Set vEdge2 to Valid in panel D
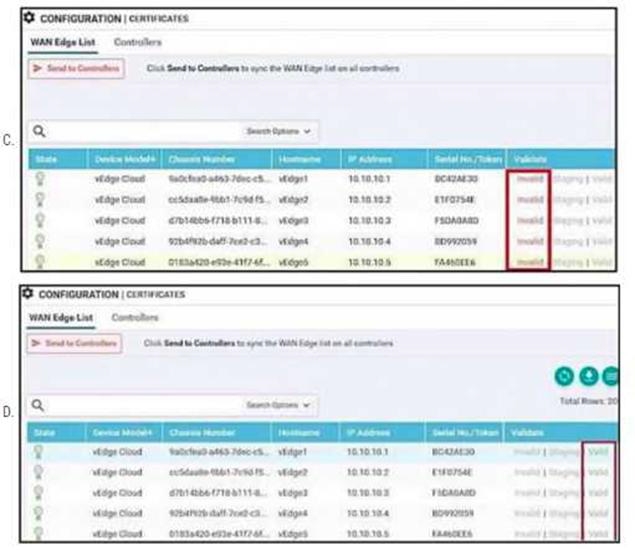This screenshot has height=550, width=635. coord(598,472)
